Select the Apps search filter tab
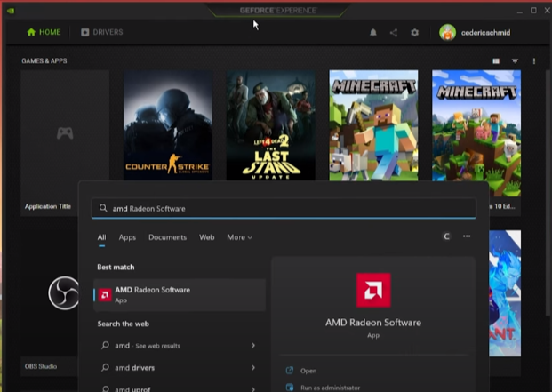Viewport: 552px width, 392px height. pos(127,237)
